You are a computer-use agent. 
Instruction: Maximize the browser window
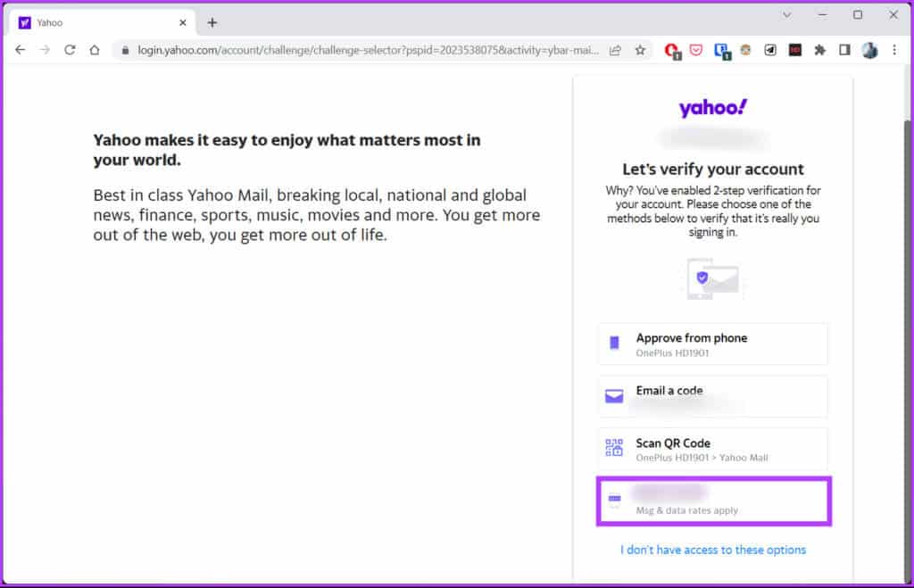(858, 15)
